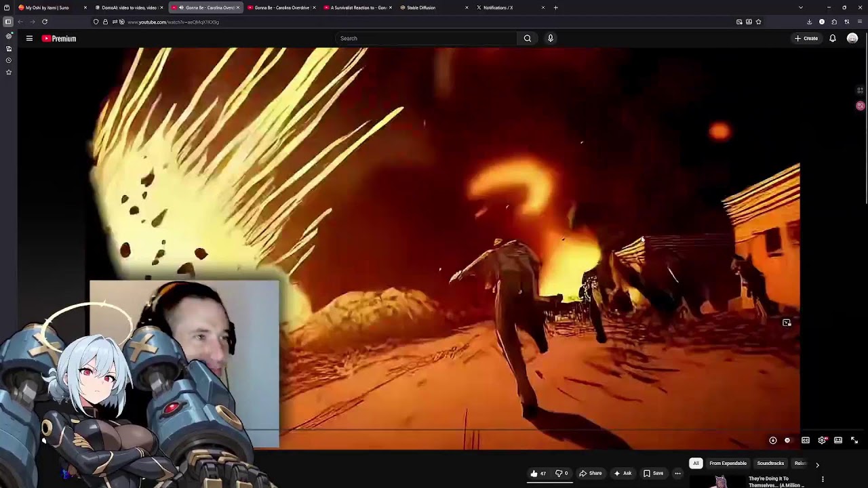Open They're Doing It To Themselves thumbnail
Viewport: 868px width, 488px height.
[x=717, y=481]
